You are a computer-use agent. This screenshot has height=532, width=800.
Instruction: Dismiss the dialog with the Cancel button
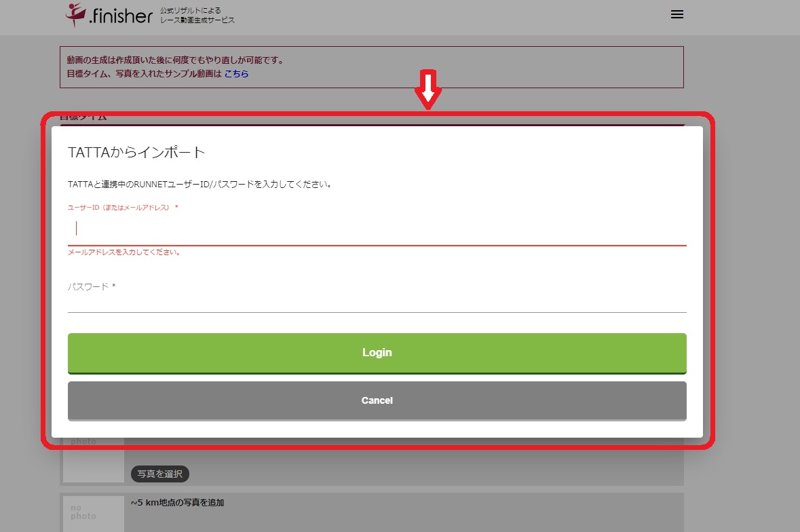point(377,400)
